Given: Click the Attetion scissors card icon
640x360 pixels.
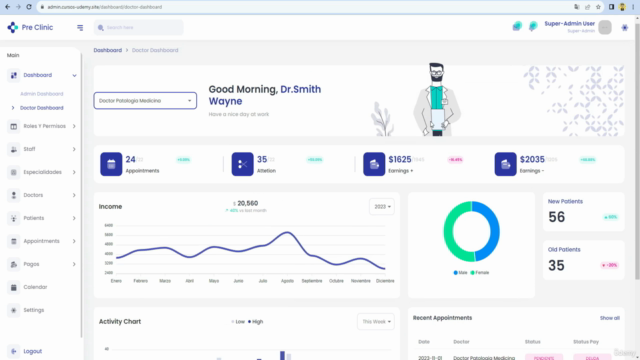Looking at the screenshot, I should pos(242,164).
